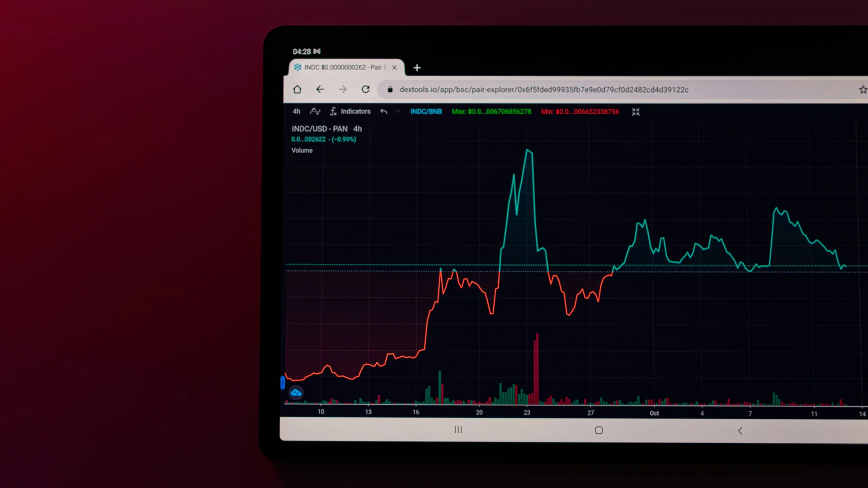Open the 4h timeframe selector
Viewport: 868px width, 488px height.
[297, 112]
